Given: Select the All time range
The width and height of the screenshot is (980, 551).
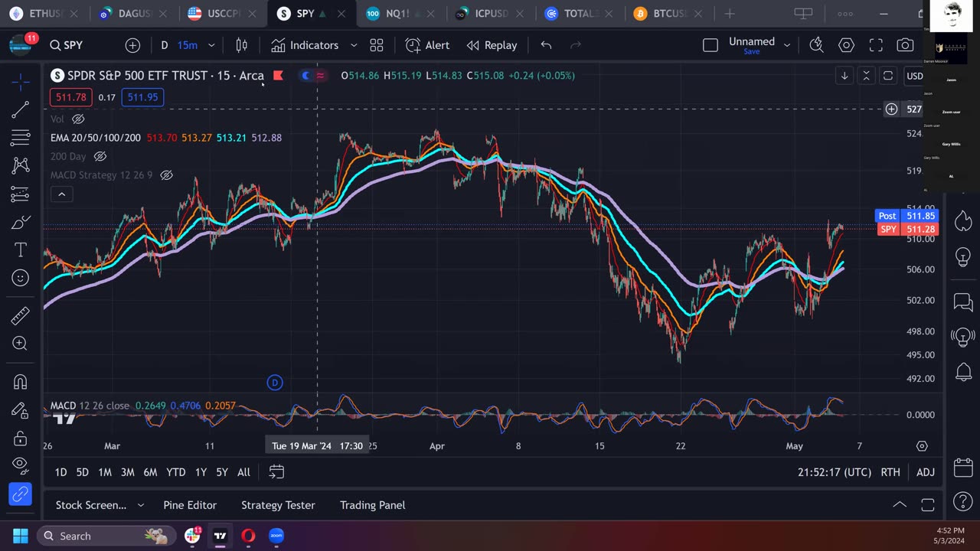Looking at the screenshot, I should [243, 472].
